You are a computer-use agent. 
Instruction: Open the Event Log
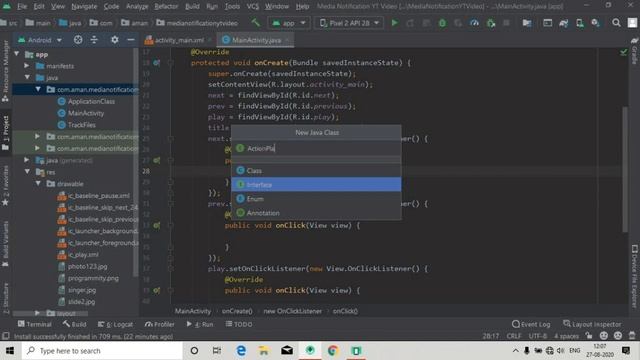[531, 324]
